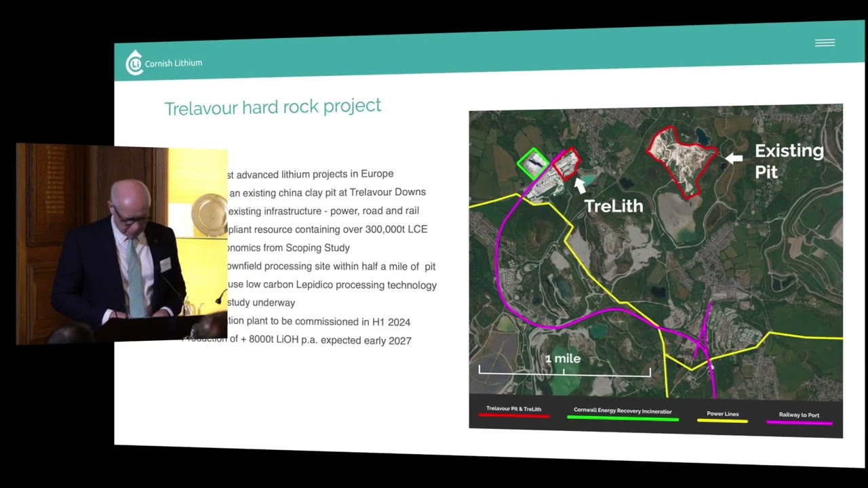The height and width of the screenshot is (488, 868).
Task: Click bullet 'study underway'
Action: click(261, 303)
